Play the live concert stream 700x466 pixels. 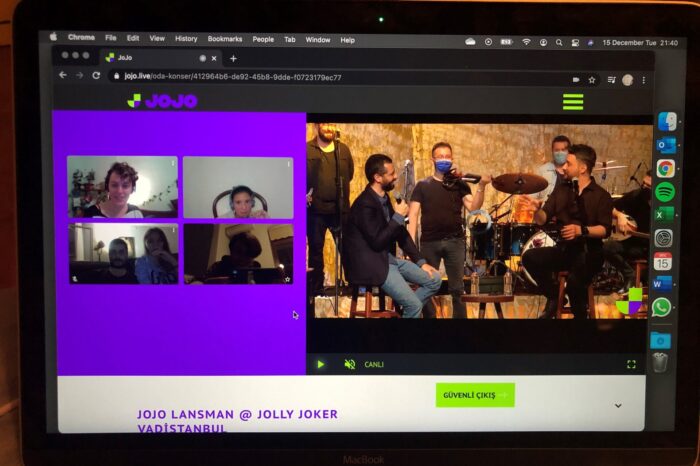pos(321,364)
